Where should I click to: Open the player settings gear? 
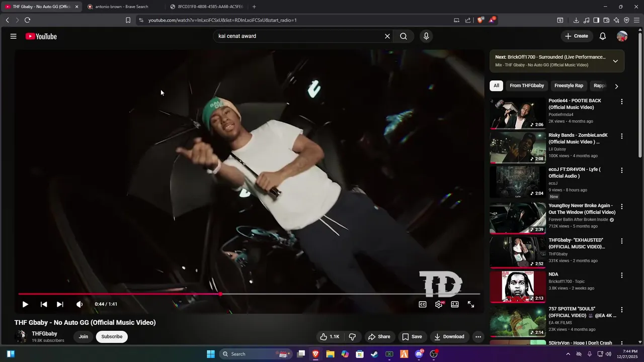pos(439,304)
